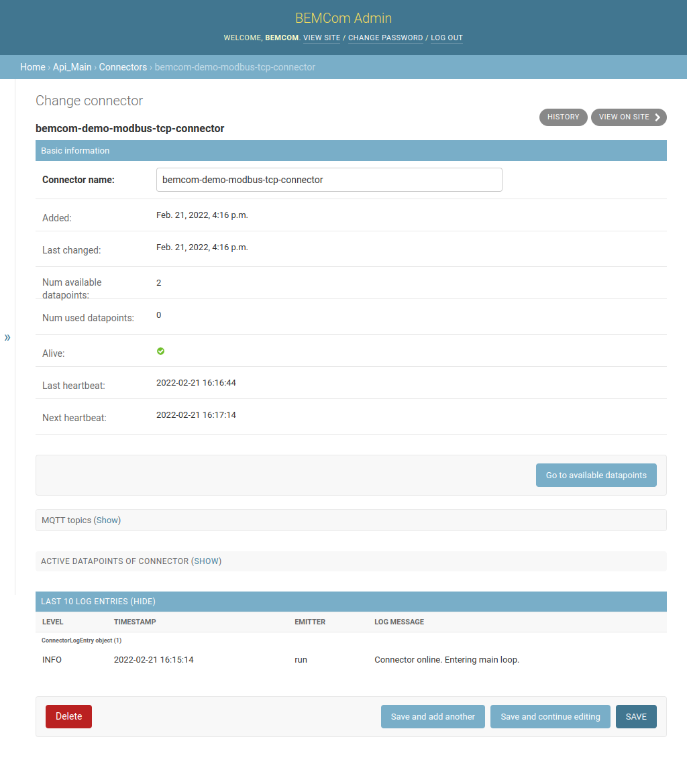
Task: Click the Basic information section header
Action: click(351, 150)
